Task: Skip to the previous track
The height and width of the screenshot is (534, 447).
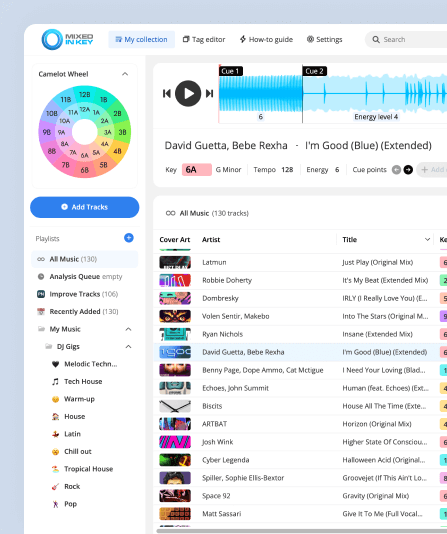Action: (166, 93)
